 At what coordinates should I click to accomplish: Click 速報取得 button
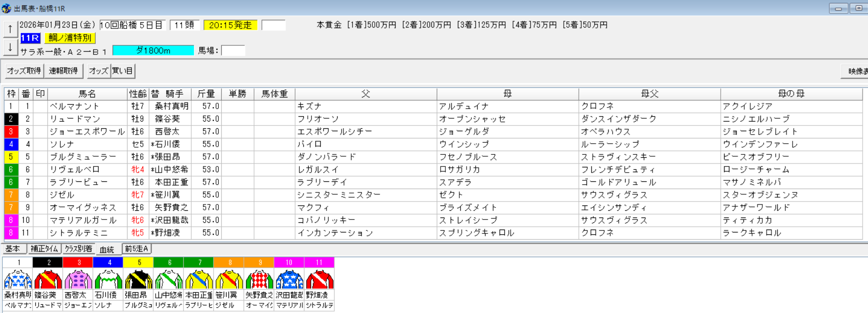click(x=63, y=71)
